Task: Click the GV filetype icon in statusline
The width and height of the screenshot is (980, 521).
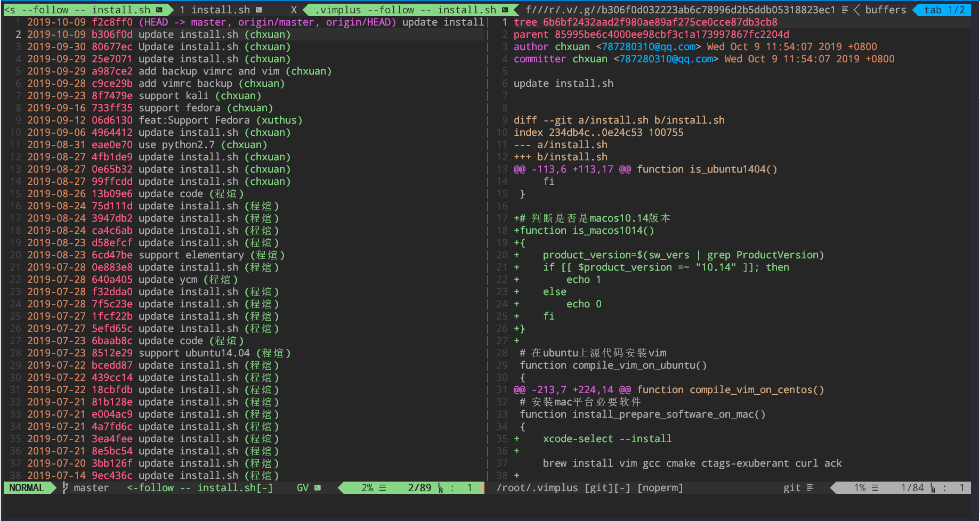Action: pos(318,487)
